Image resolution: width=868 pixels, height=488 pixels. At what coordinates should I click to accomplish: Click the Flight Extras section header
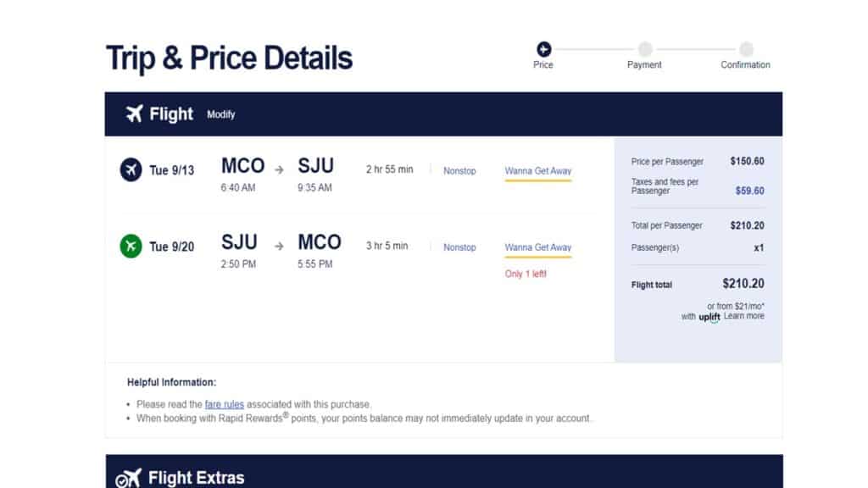(196, 478)
